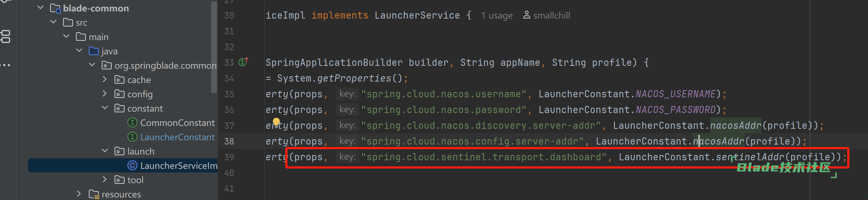Click the 1 usage inlay hint
This screenshot has width=868, height=200.
coord(497,15)
